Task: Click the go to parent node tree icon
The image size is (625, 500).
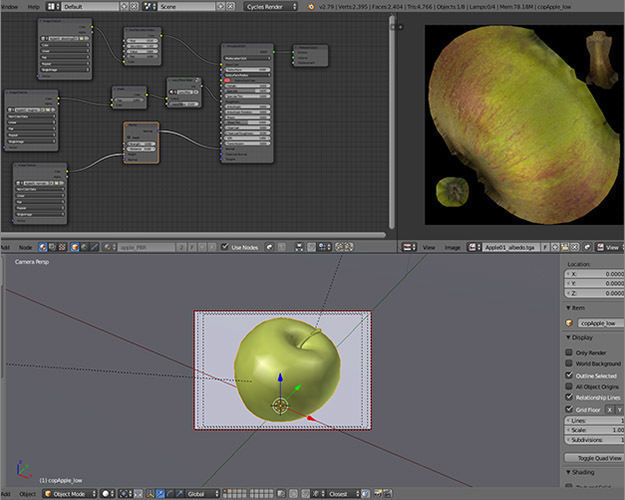Action: coord(281,247)
